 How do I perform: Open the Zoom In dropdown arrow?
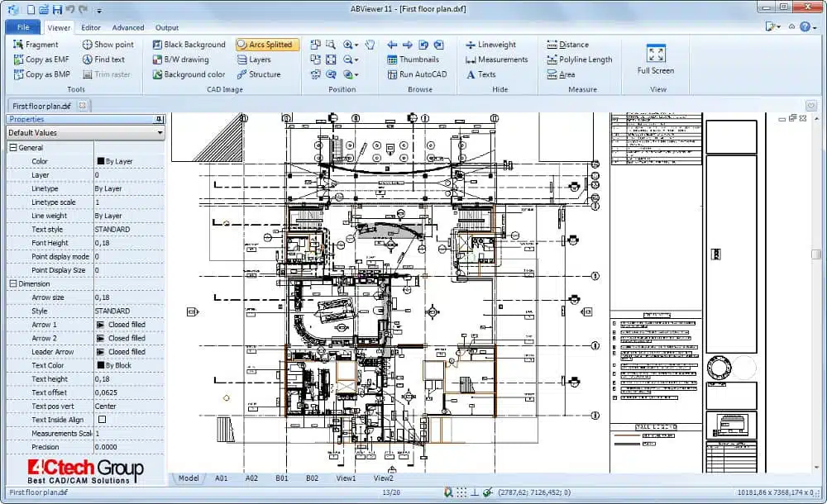[x=359, y=44]
